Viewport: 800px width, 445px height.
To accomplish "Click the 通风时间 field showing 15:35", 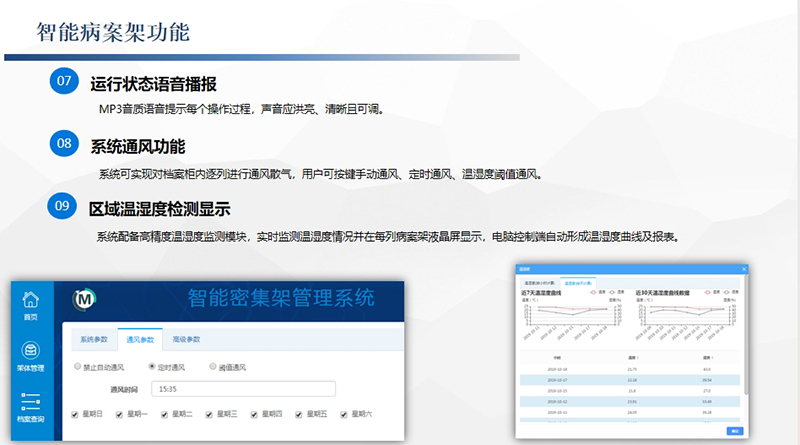I will (x=243, y=388).
